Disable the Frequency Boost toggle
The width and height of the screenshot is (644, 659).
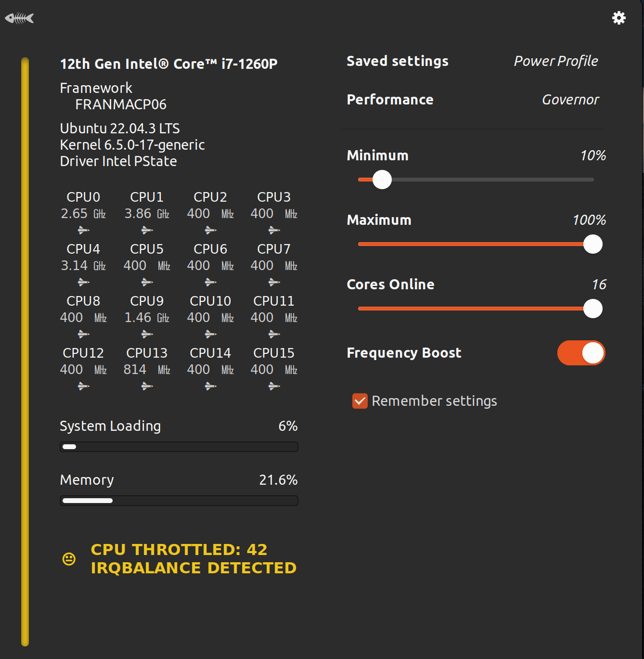click(x=581, y=353)
